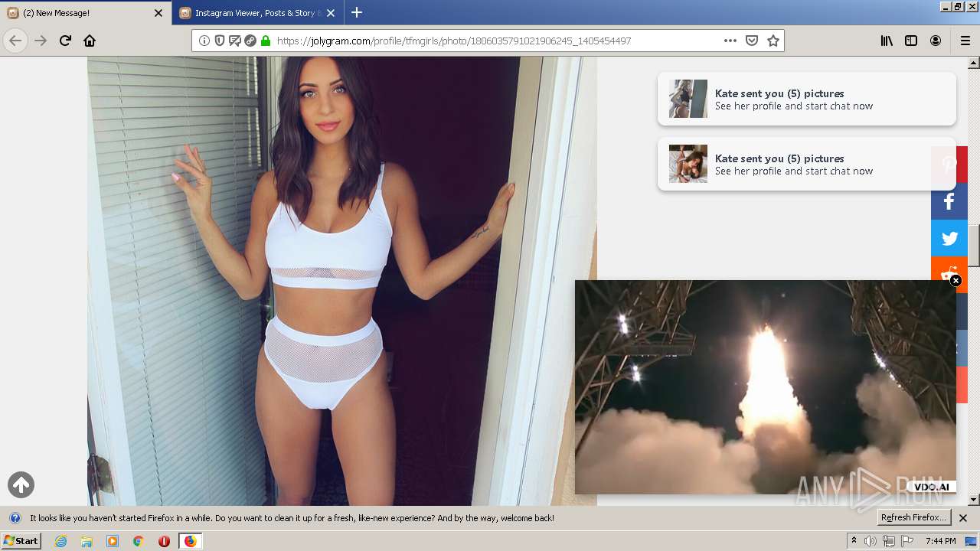The image size is (980, 551).
Task: Open tracking protection shield in address bar
Action: (220, 41)
